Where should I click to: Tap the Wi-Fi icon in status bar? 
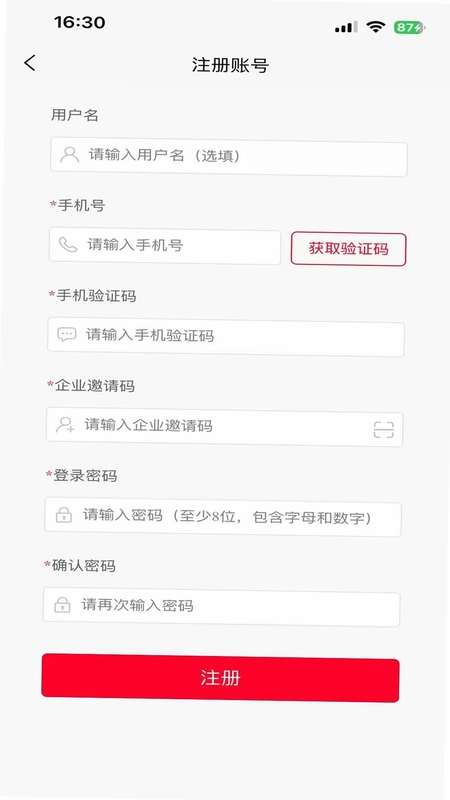coord(376,27)
